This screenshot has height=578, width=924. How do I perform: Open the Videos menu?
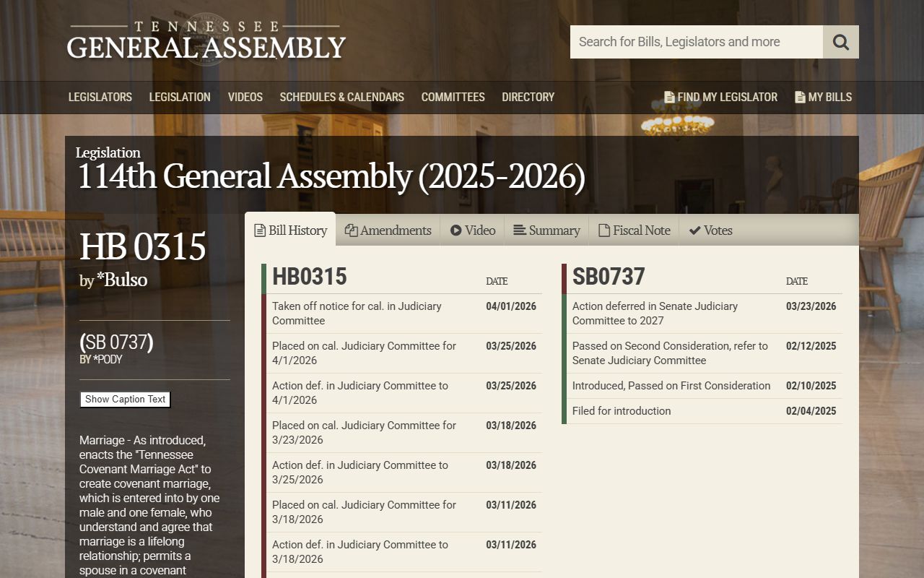click(245, 97)
